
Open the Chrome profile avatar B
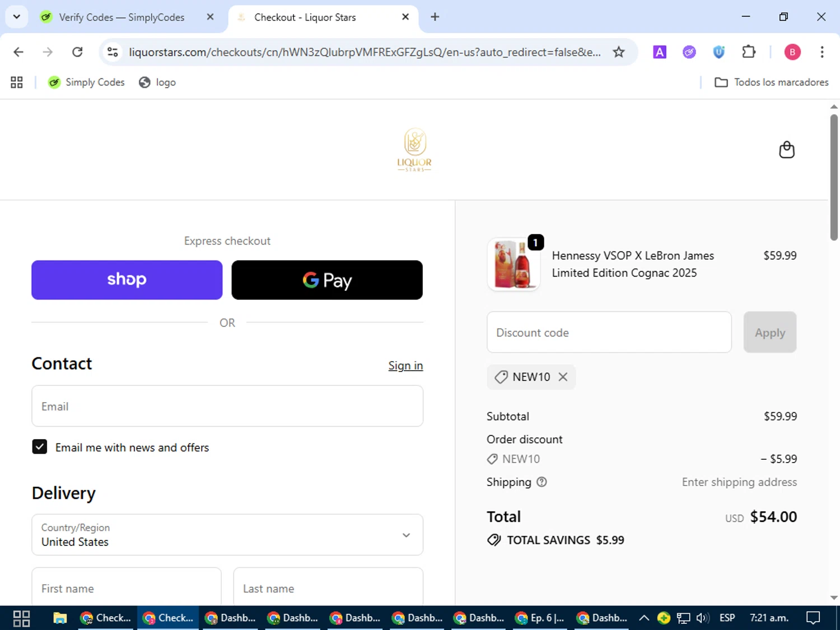792,52
